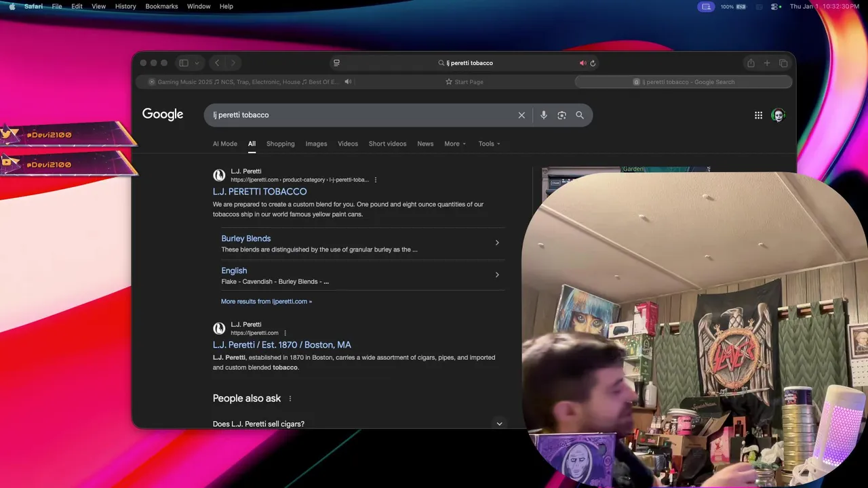Open Control Center from menu bar
This screenshot has height=488, width=868.
click(x=776, y=6)
